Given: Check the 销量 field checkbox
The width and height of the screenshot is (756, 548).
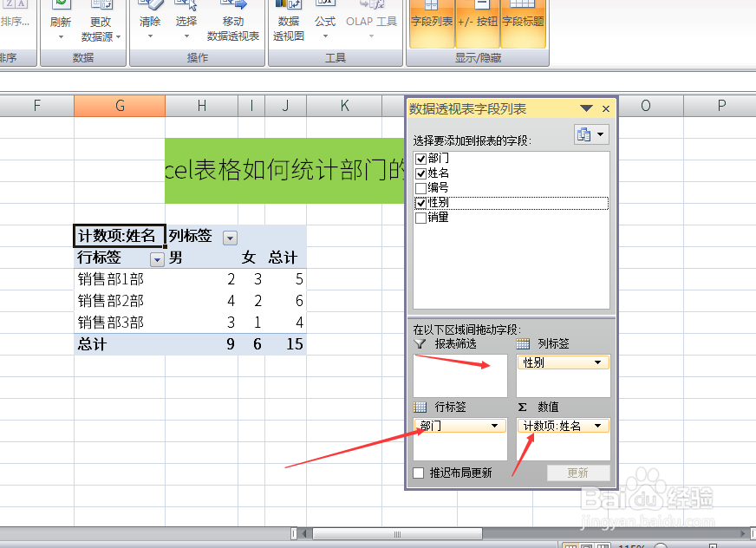Looking at the screenshot, I should pos(420,218).
